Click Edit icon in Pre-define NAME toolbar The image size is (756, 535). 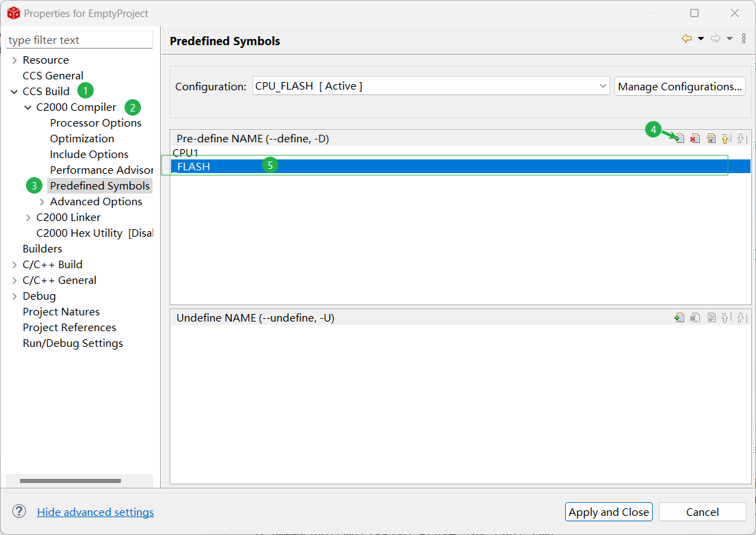point(711,138)
